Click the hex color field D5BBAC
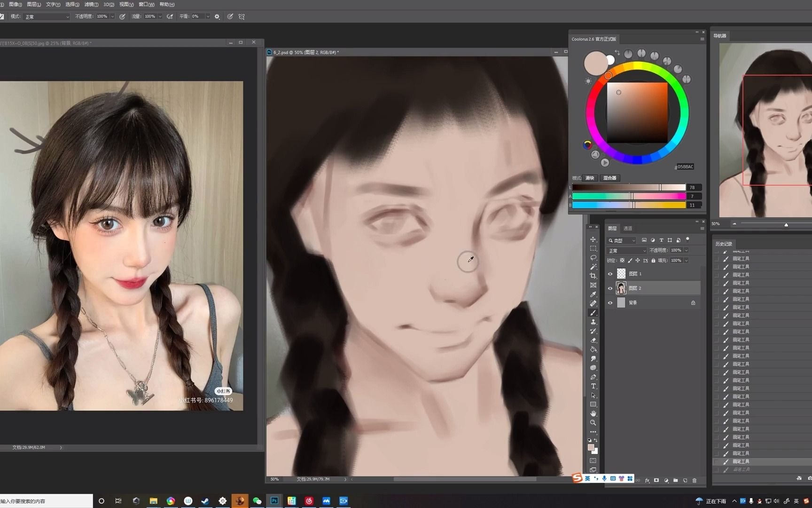812x508 pixels. (x=685, y=167)
